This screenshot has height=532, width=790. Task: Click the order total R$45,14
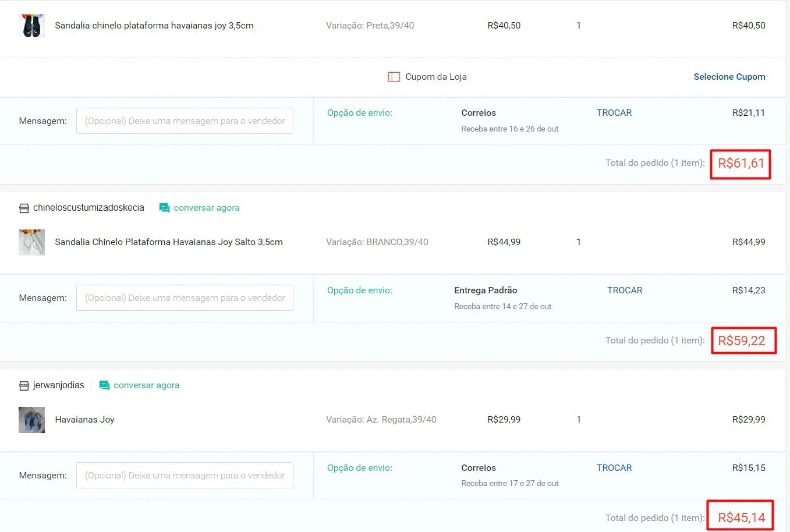[741, 518]
